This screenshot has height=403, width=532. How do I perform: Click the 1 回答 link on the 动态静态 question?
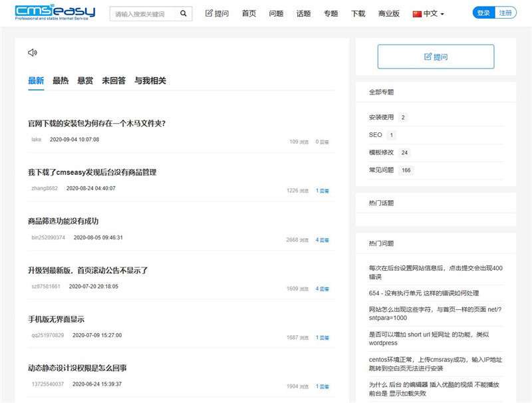(x=323, y=386)
